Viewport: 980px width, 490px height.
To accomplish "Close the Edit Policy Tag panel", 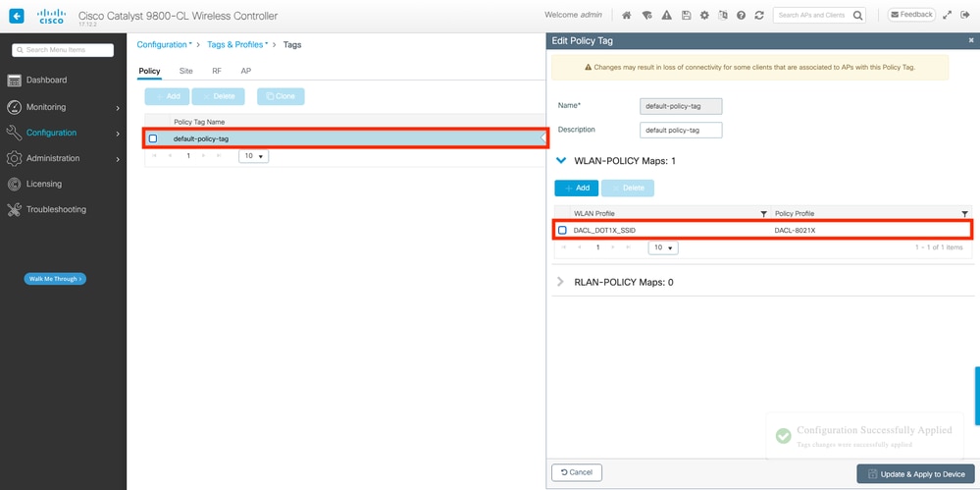I will coord(971,40).
